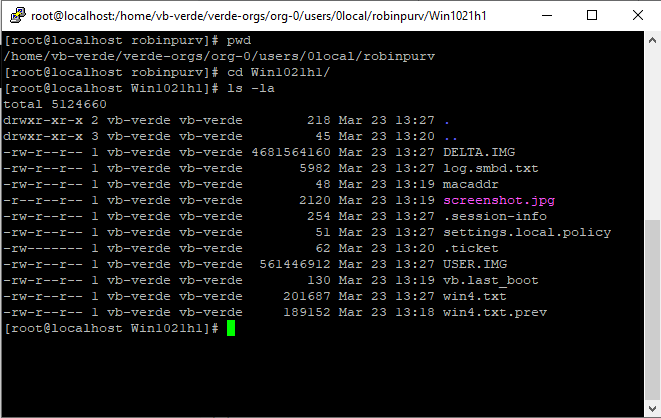Click the scrollbar up arrow
Viewport: 661px width, 418px height.
click(652, 40)
